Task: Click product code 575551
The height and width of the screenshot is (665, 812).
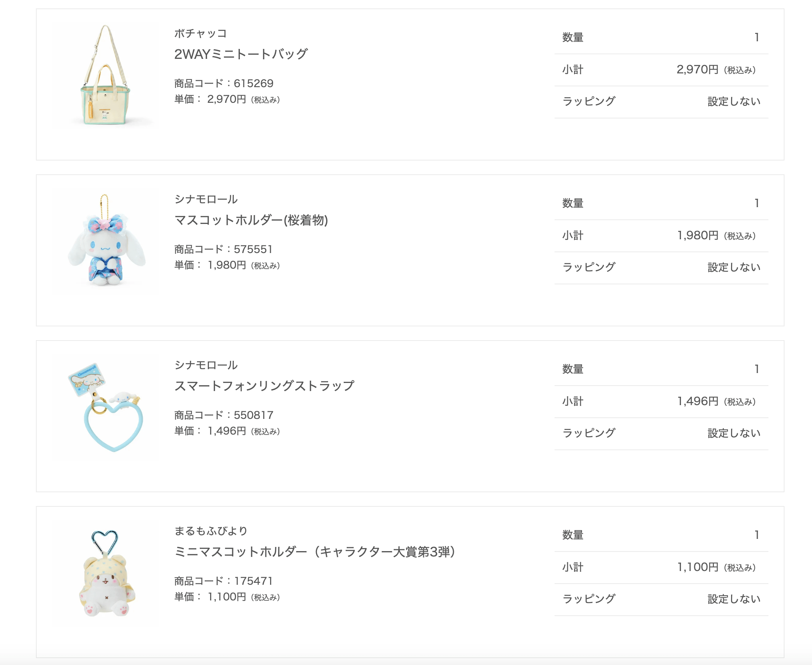Action: click(x=253, y=249)
